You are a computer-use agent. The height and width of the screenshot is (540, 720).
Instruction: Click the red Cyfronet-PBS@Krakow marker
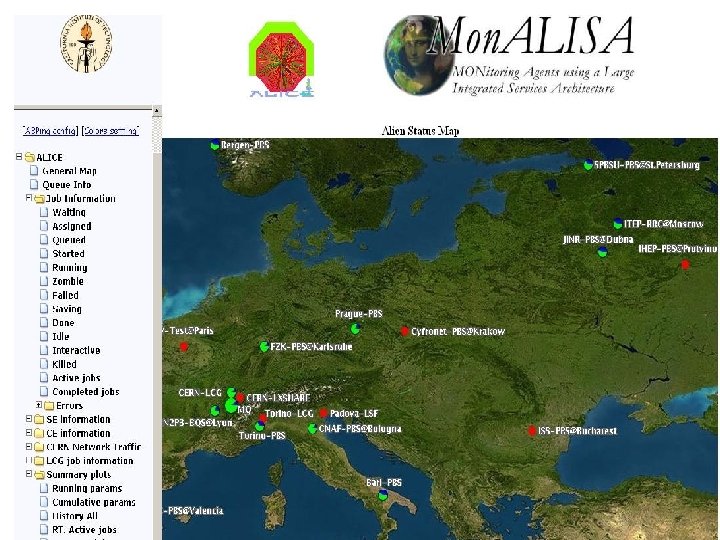point(405,331)
